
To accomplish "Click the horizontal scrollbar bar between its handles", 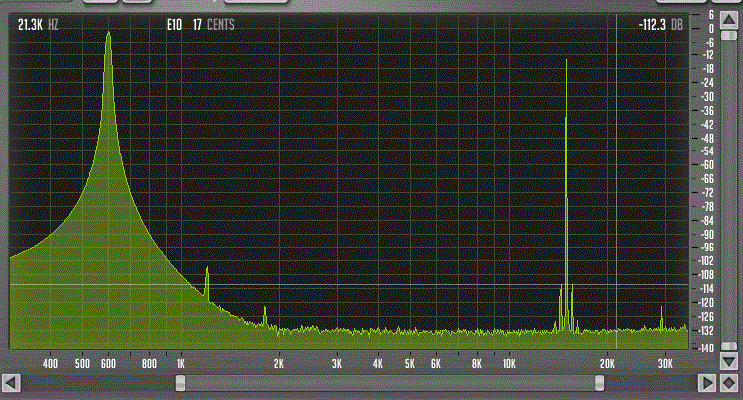I will click(x=390, y=383).
